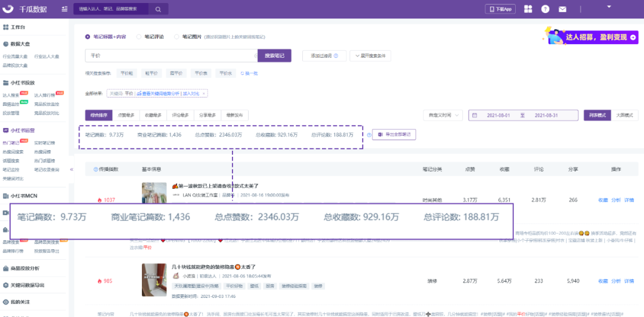Open the mail messages icon
The image size is (644, 317).
[x=562, y=9]
